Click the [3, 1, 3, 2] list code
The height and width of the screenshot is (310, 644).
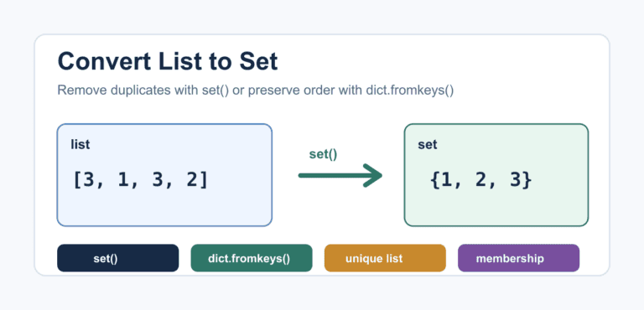tap(141, 180)
